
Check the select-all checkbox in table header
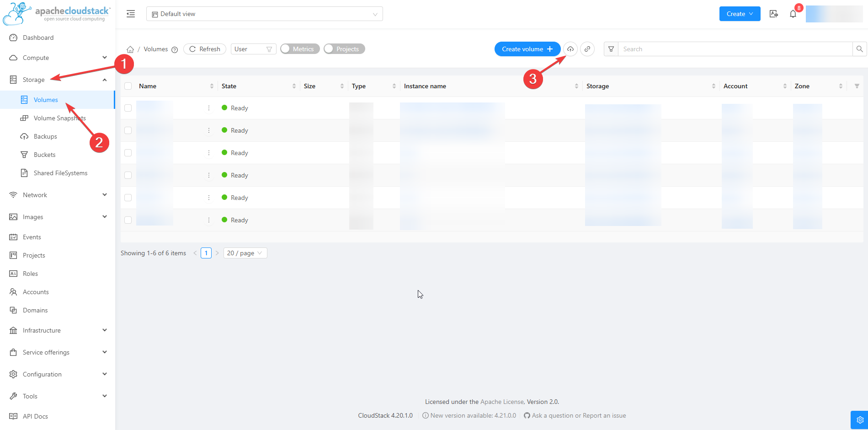click(x=128, y=86)
